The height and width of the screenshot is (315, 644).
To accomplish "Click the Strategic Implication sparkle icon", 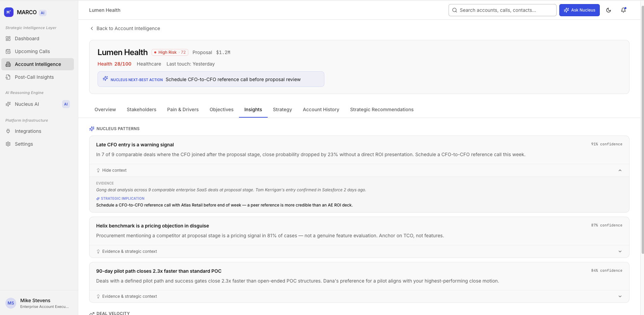I will tap(98, 199).
